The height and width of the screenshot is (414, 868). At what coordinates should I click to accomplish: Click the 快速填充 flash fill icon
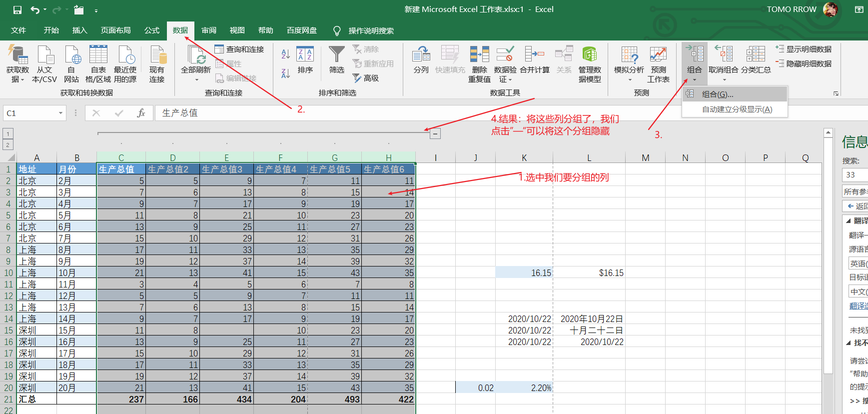click(x=450, y=60)
